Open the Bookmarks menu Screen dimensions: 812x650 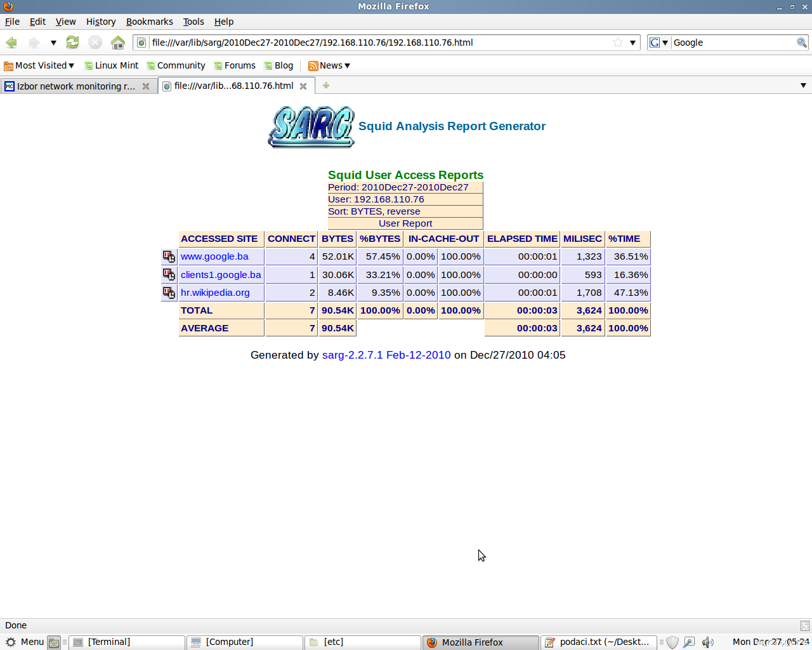click(149, 22)
